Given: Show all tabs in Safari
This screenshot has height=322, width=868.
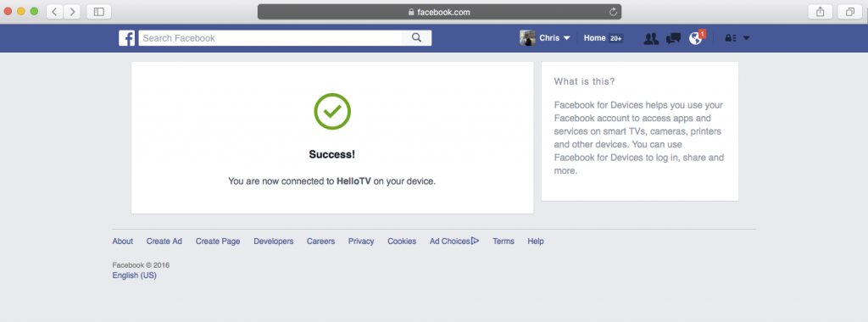Looking at the screenshot, I should click(849, 12).
